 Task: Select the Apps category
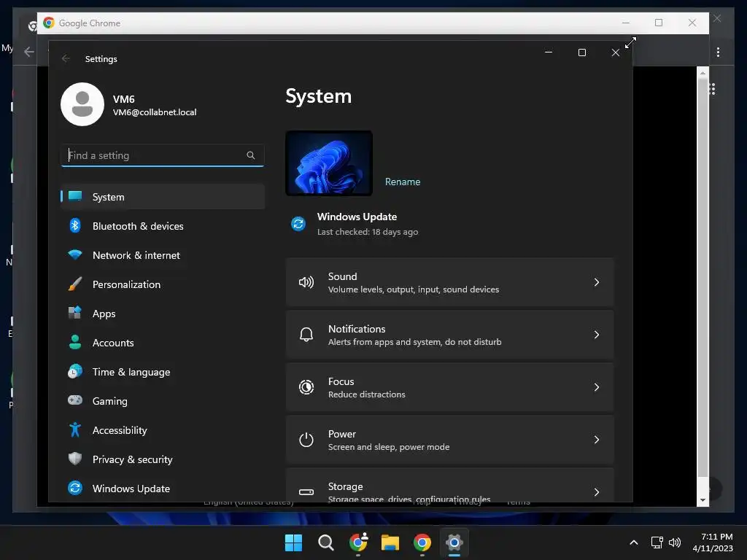click(163, 314)
